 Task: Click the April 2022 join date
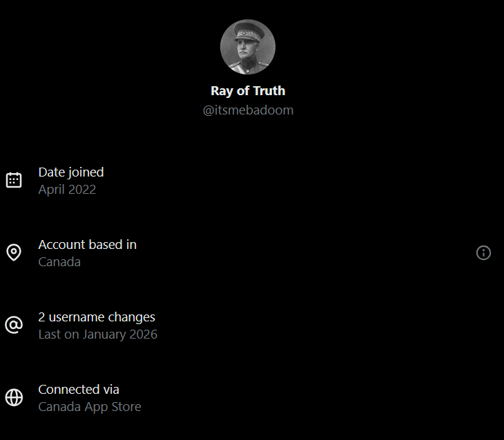pyautogui.click(x=67, y=190)
